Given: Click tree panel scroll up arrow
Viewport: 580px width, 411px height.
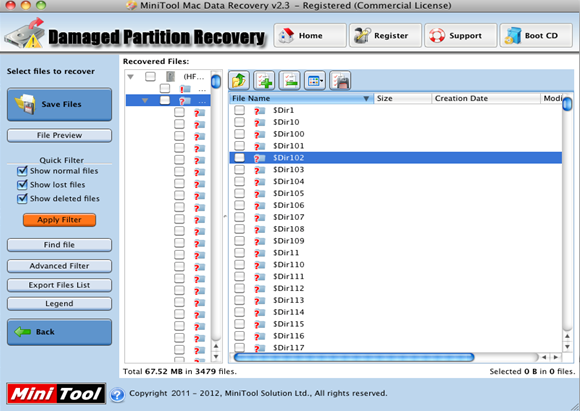Looking at the screenshot, I should (x=216, y=346).
